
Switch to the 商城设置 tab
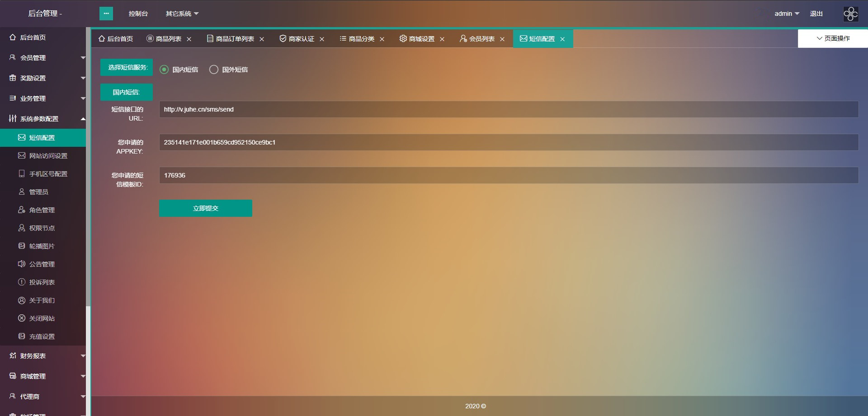(x=417, y=39)
